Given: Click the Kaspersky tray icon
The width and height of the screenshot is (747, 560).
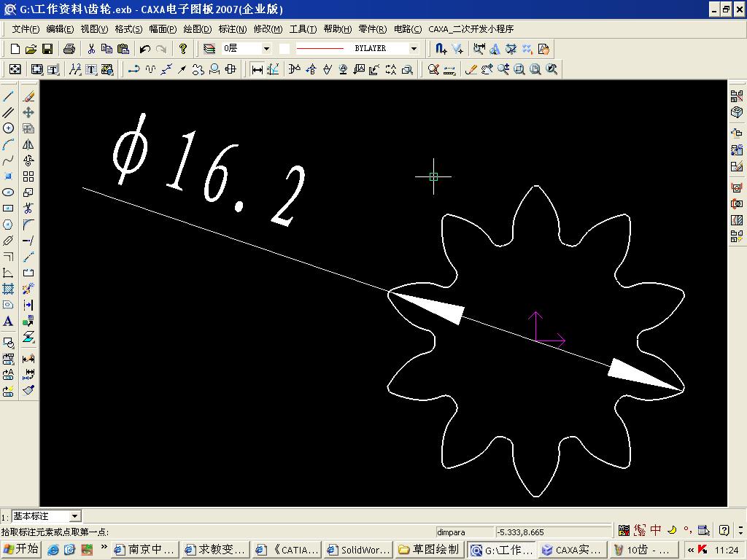Looking at the screenshot, I should tap(703, 550).
